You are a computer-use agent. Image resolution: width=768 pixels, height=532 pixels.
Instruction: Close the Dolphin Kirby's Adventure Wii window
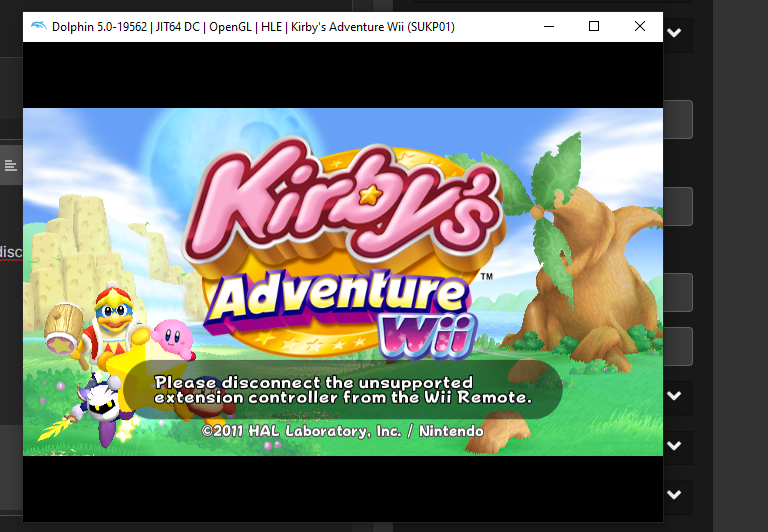click(640, 26)
